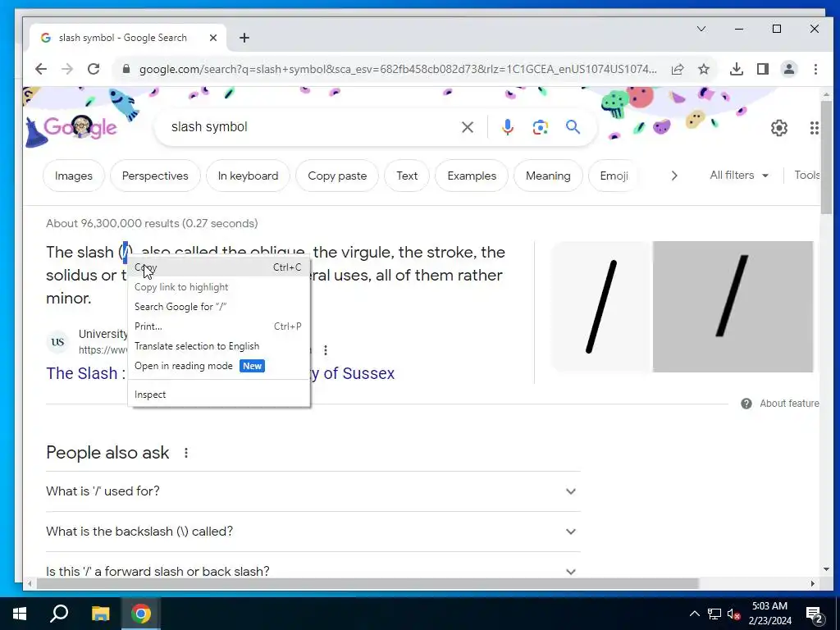840x630 pixels.
Task: Open Windows taskbar search
Action: coord(59,614)
